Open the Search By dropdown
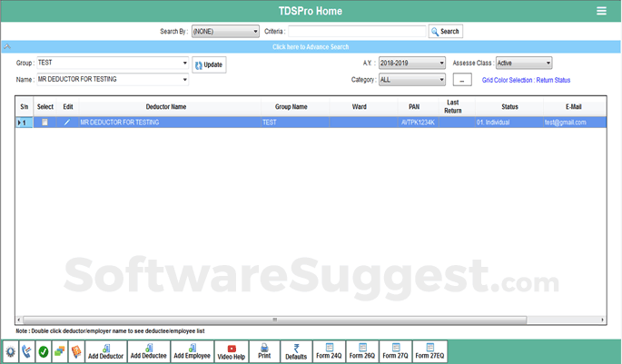Viewport: 622px width, 364px height. [225, 32]
